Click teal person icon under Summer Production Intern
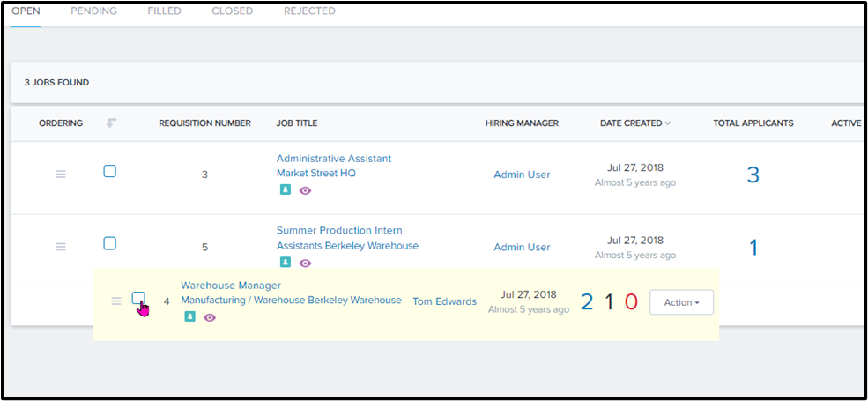Screen dimensions: 868x401 point(285,263)
